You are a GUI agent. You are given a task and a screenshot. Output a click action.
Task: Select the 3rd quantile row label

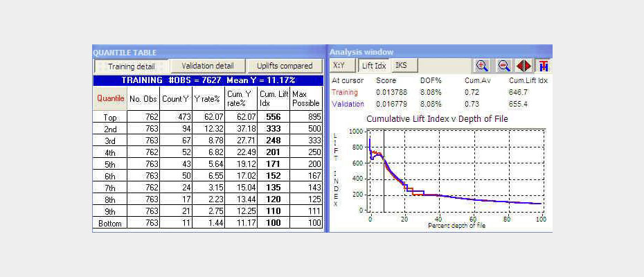tap(110, 141)
